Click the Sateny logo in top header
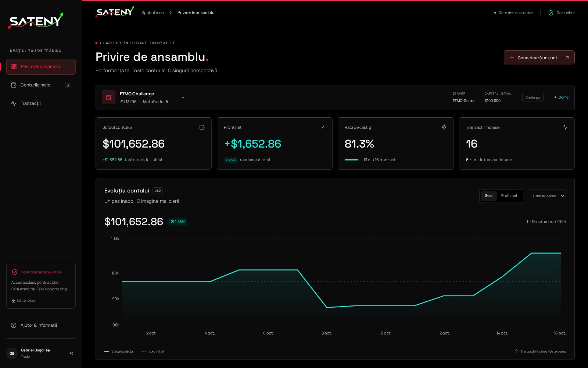The height and width of the screenshot is (368, 588). click(115, 12)
